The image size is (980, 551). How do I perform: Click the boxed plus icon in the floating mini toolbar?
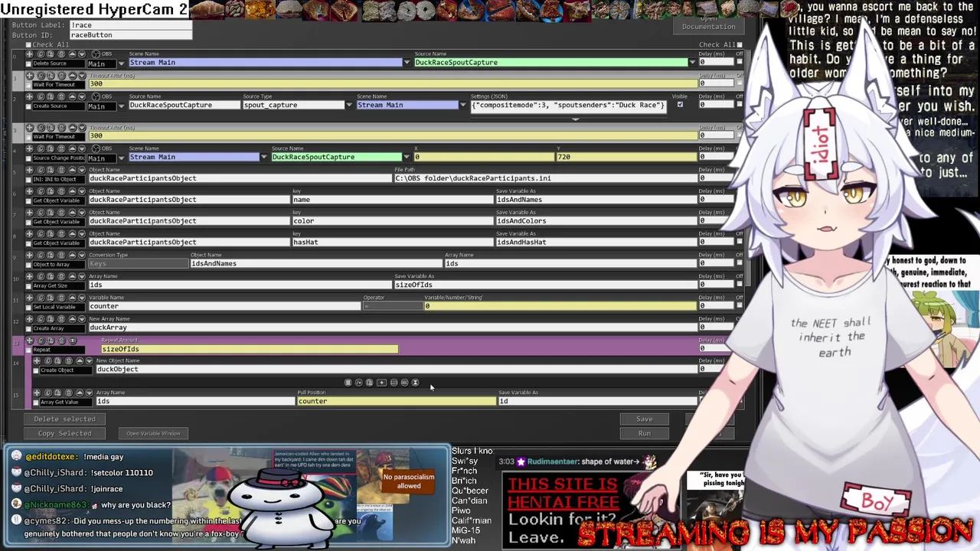click(x=382, y=383)
